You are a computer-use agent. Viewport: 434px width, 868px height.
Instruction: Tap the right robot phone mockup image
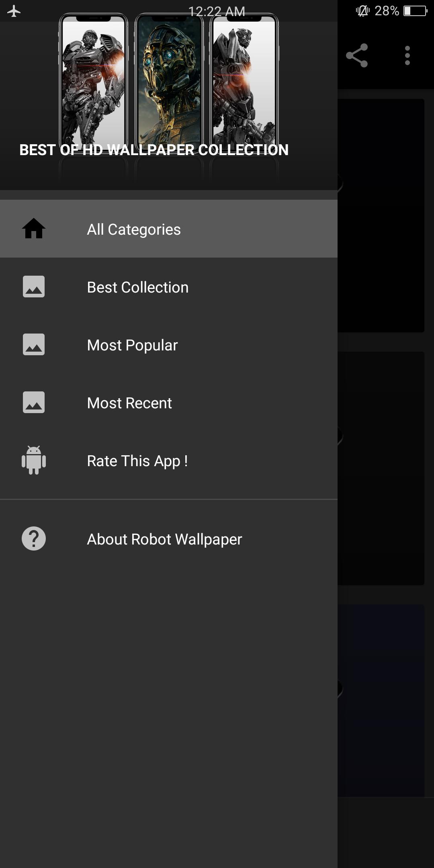[x=244, y=82]
